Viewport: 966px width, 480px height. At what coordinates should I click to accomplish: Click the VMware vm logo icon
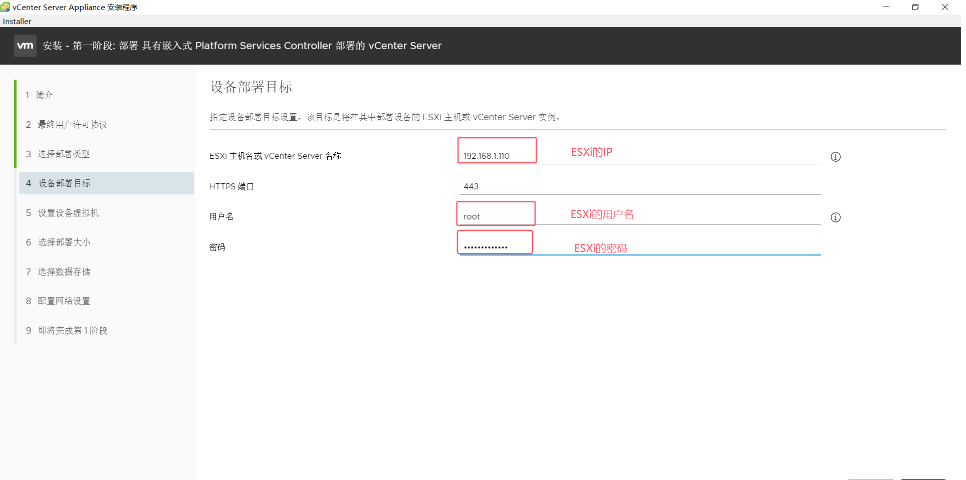pos(25,46)
